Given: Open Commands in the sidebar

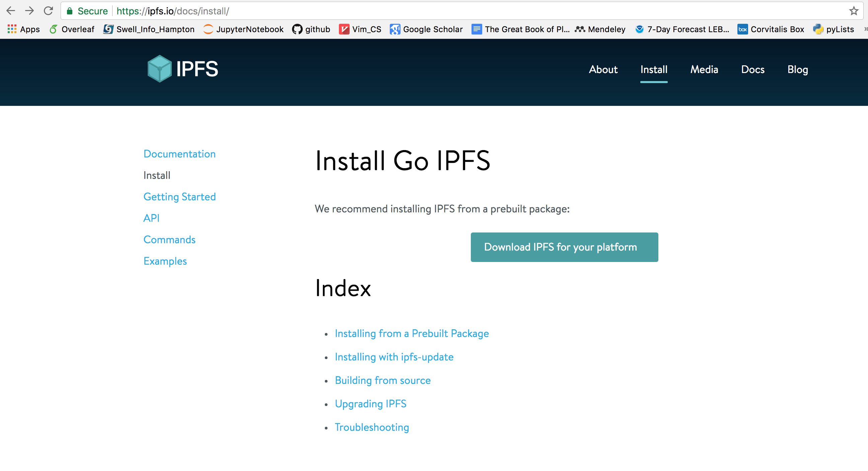Looking at the screenshot, I should click(169, 240).
